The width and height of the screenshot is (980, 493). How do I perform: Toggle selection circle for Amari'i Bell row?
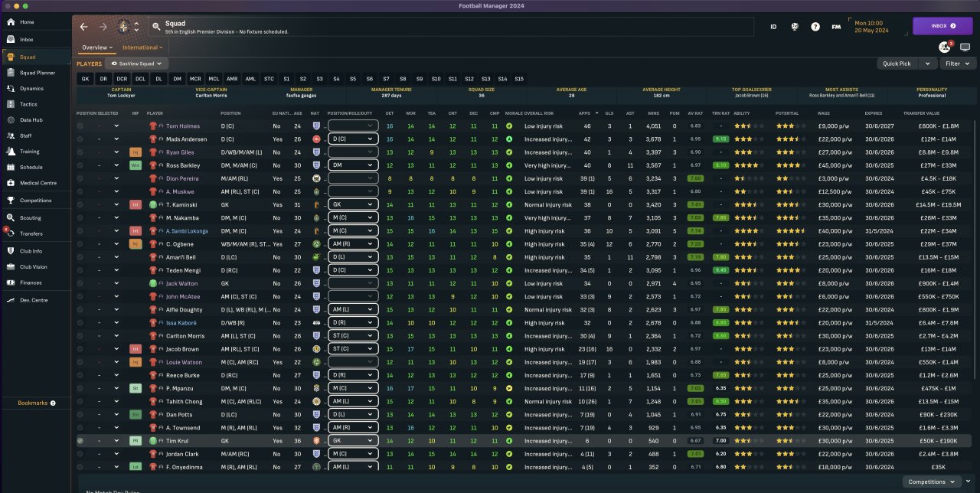80,257
